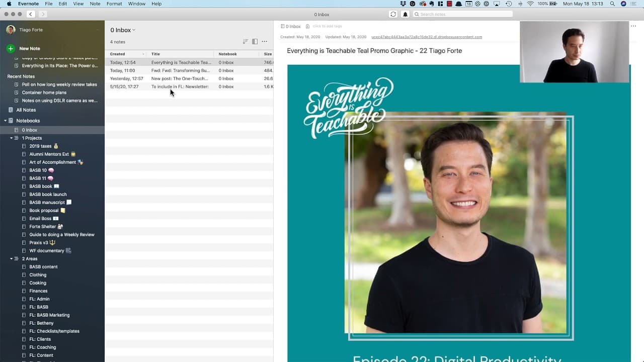The width and height of the screenshot is (644, 362).
Task: Click the Tiago Forte account avatar
Action: coord(11,30)
